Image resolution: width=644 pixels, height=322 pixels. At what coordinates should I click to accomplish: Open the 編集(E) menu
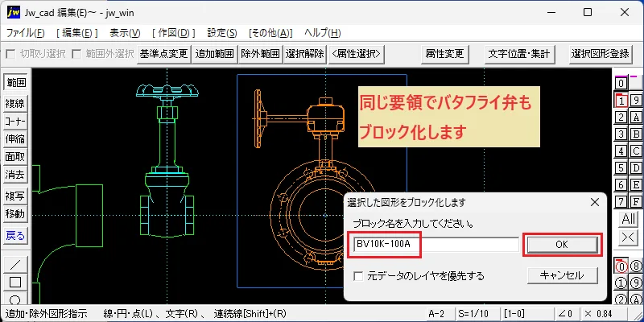[x=76, y=33]
